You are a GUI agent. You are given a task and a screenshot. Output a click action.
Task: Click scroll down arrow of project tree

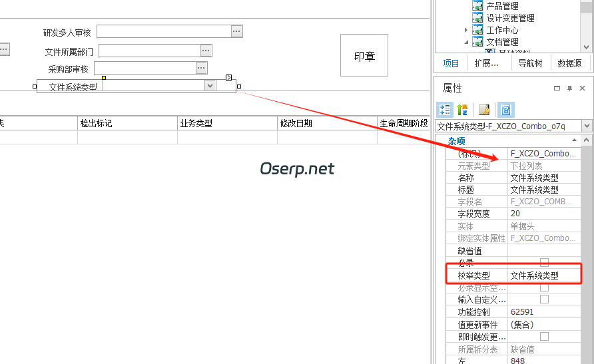(586, 47)
